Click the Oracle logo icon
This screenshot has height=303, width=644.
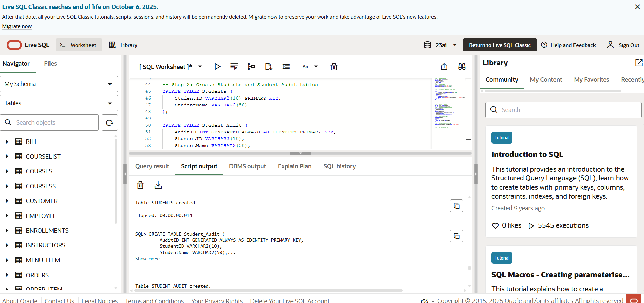[14, 45]
